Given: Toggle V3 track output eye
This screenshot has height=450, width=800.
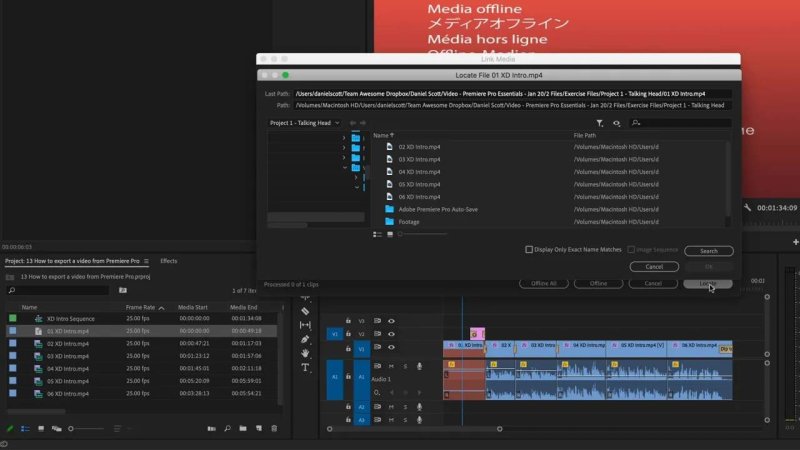Looking at the screenshot, I should click(391, 321).
